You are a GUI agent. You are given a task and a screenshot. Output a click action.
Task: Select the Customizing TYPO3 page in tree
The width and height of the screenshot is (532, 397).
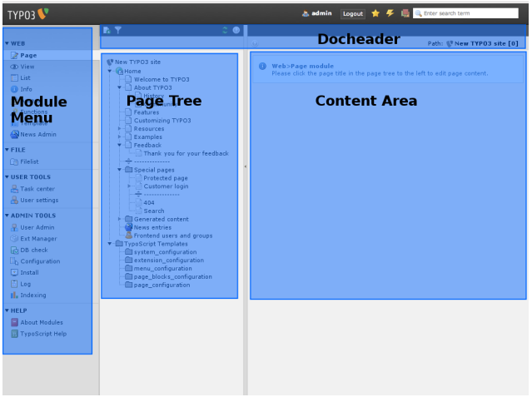coord(163,121)
